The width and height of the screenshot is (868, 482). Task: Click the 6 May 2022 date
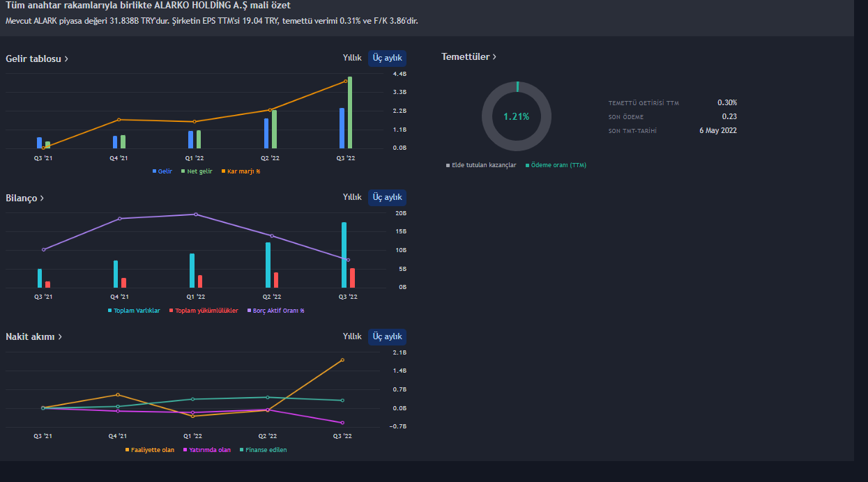[718, 131]
